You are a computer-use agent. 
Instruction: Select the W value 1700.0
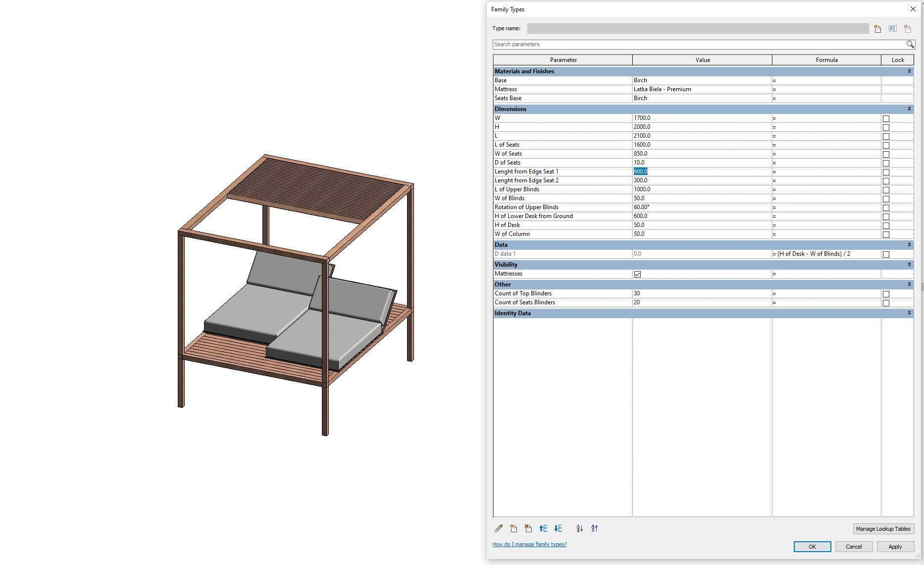702,118
